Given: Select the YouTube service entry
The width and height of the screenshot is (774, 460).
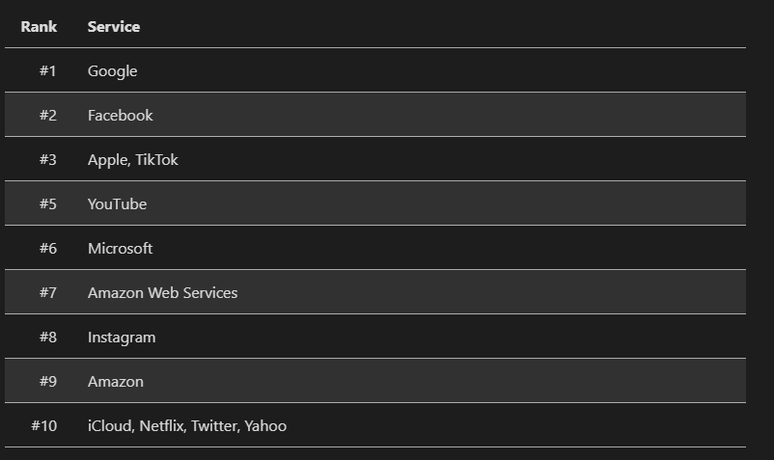Looking at the screenshot, I should coord(117,204).
